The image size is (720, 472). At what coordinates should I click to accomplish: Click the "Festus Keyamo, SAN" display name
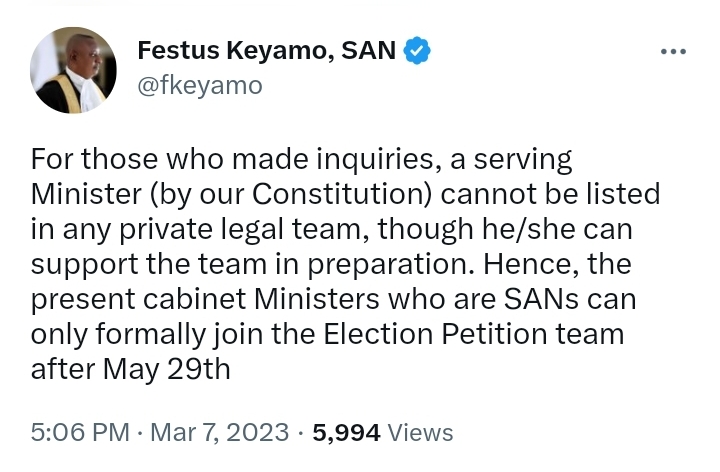pos(266,50)
